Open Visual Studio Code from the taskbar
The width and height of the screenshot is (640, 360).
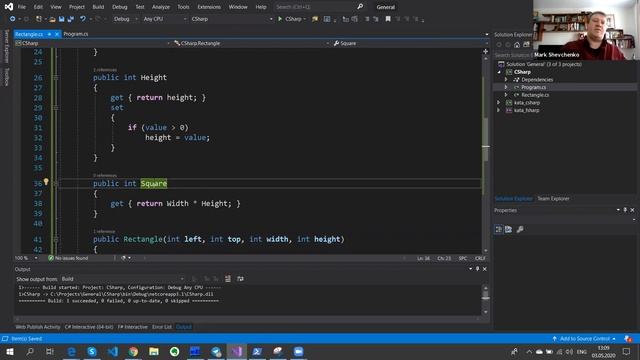click(113, 351)
